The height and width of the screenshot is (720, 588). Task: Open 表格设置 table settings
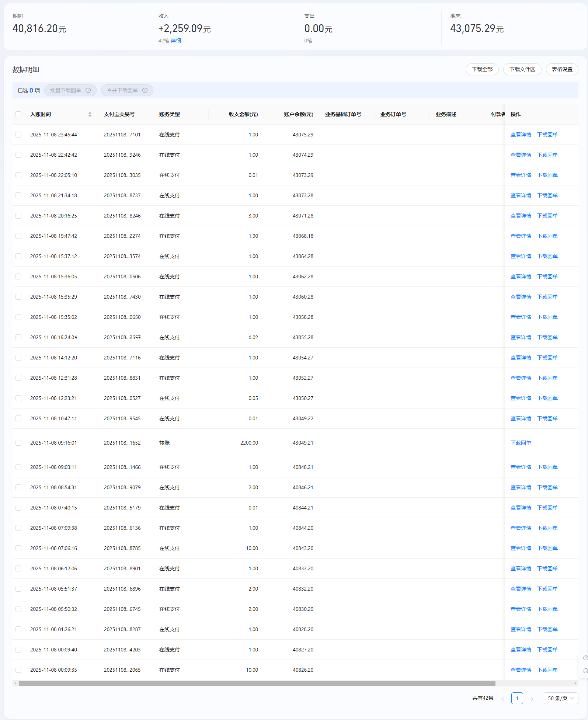[562, 69]
